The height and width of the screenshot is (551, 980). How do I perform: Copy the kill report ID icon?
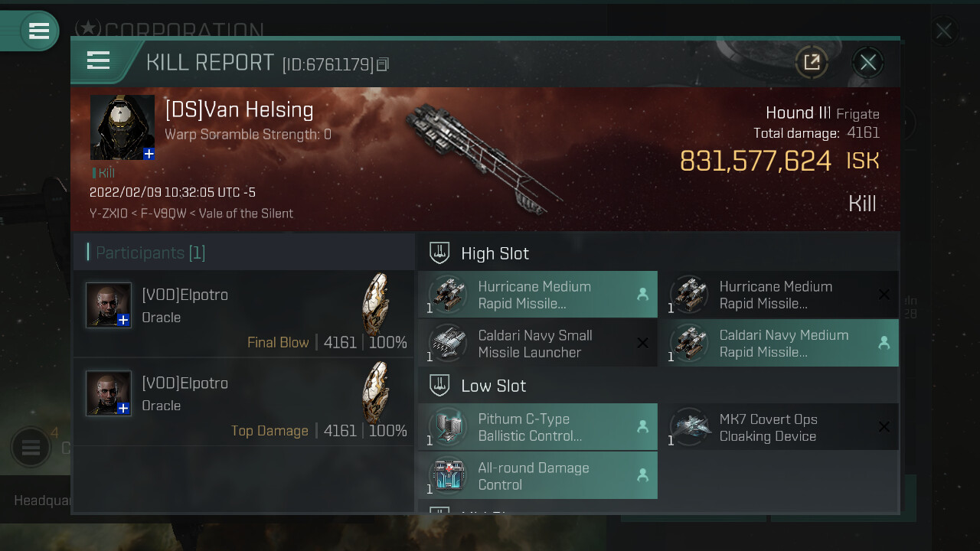coord(383,65)
